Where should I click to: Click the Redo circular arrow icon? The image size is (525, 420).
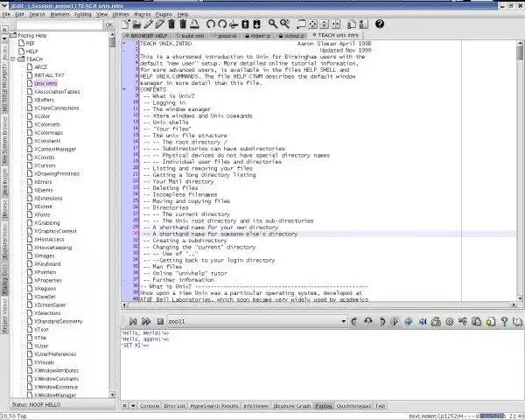point(222,24)
